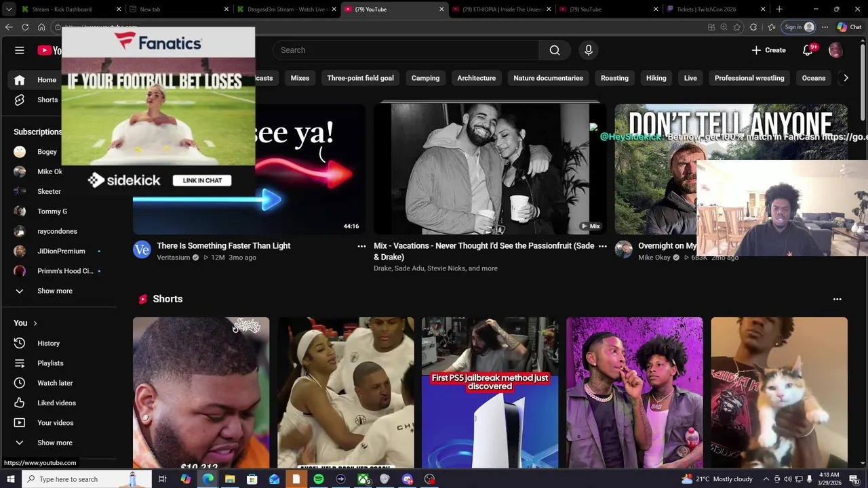Click into the YouTube search field
The height and width of the screenshot is (488, 868).
coord(406,50)
